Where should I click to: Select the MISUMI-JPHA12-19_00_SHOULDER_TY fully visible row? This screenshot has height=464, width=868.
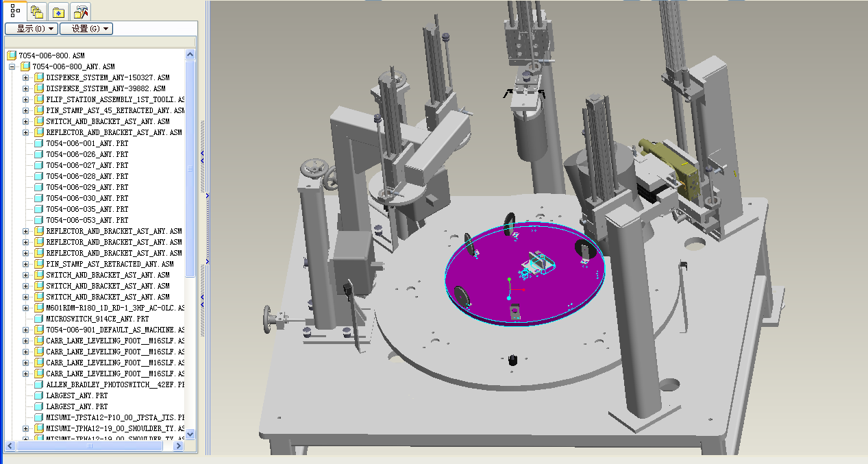click(115, 428)
